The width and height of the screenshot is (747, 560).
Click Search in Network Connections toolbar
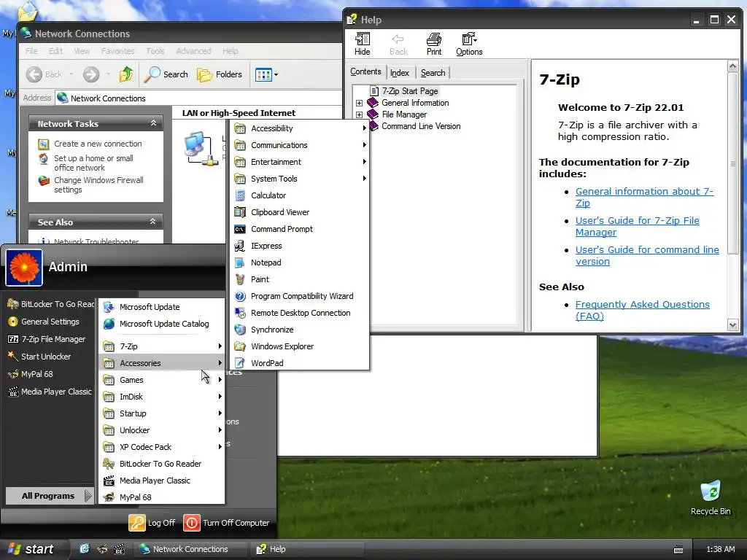point(166,74)
